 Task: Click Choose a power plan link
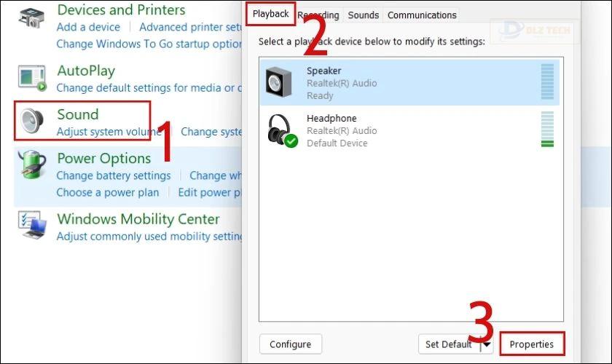(x=108, y=192)
